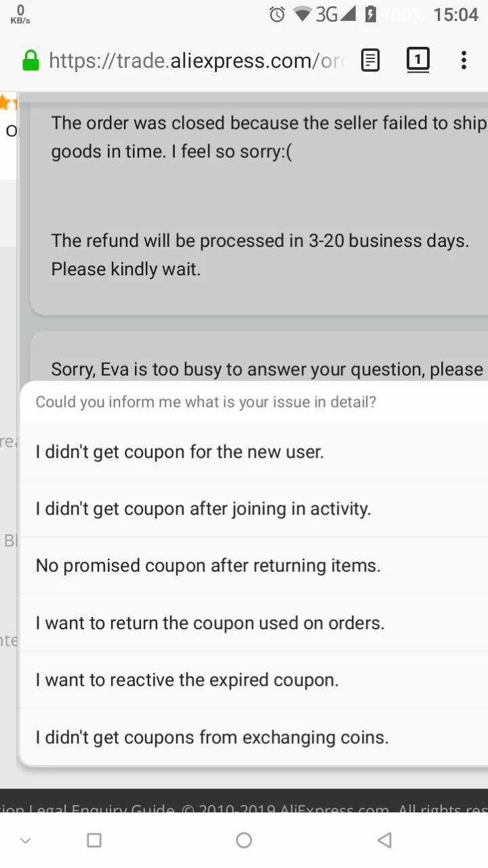Screen dimensions: 488x868
Task: Pick "I didn't get coupons from exchanging coins"
Action: click(254, 737)
